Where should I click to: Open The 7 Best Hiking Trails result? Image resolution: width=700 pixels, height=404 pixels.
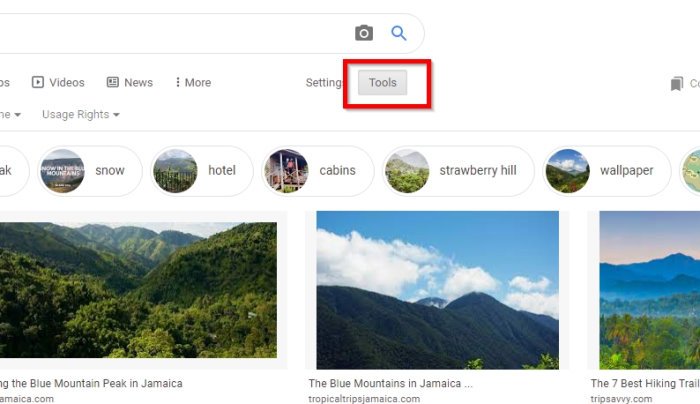point(645,383)
